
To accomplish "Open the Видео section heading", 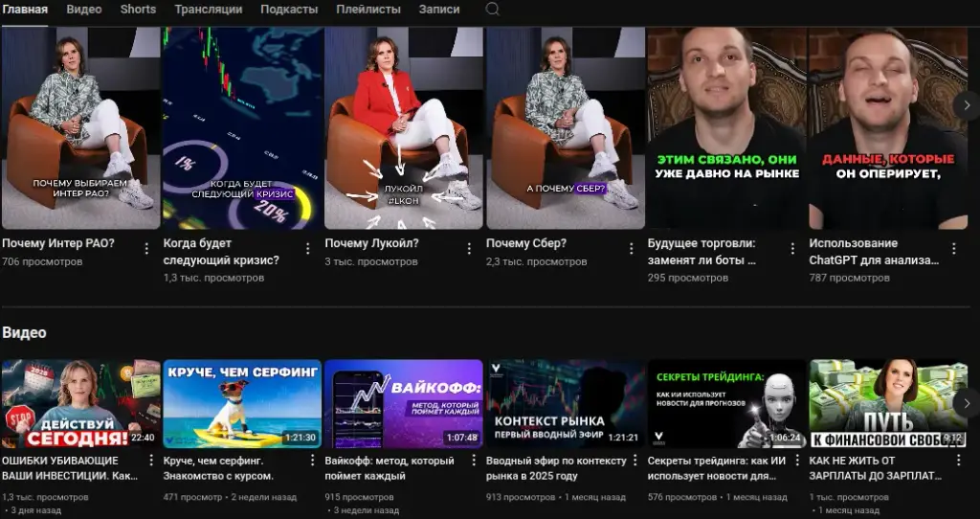I will point(24,332).
